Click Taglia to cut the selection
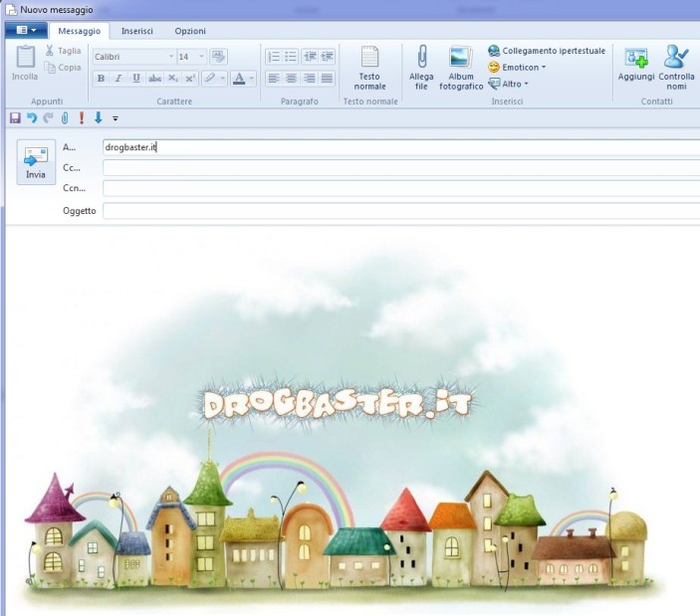This screenshot has height=616, width=700. (x=63, y=51)
